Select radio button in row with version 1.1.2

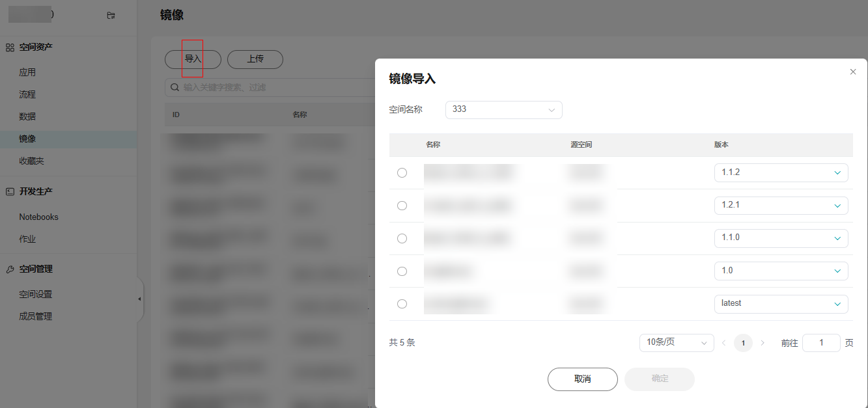[x=402, y=172]
